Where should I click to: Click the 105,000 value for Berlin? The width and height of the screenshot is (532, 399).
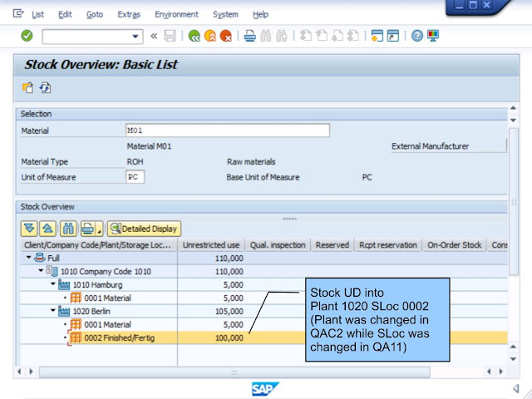tap(229, 312)
